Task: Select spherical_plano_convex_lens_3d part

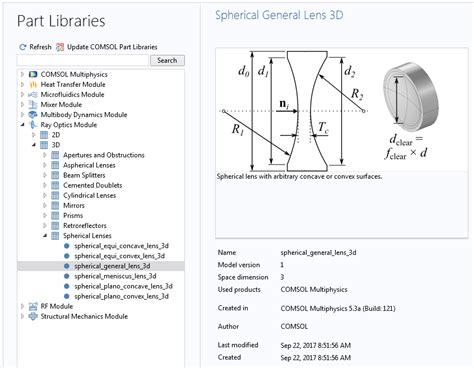Action: [121, 296]
